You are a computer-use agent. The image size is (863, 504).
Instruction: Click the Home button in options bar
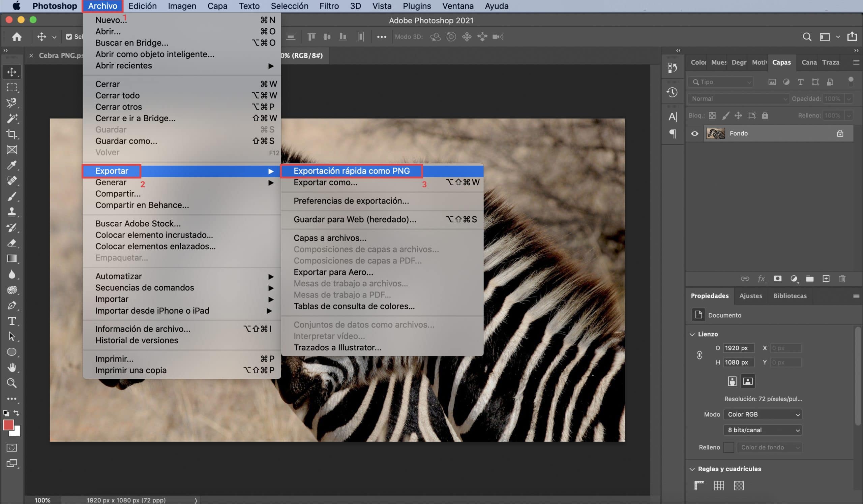click(x=17, y=37)
